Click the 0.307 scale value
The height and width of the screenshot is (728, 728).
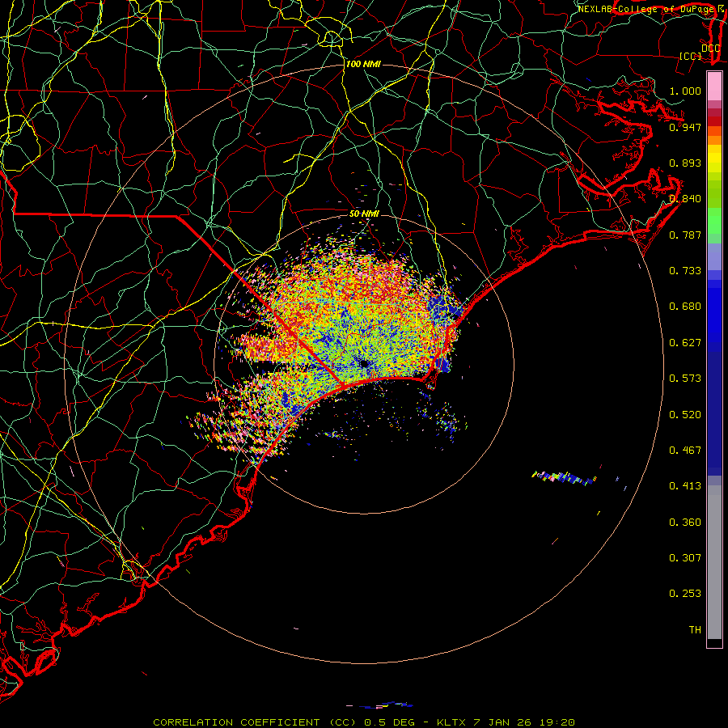(685, 558)
